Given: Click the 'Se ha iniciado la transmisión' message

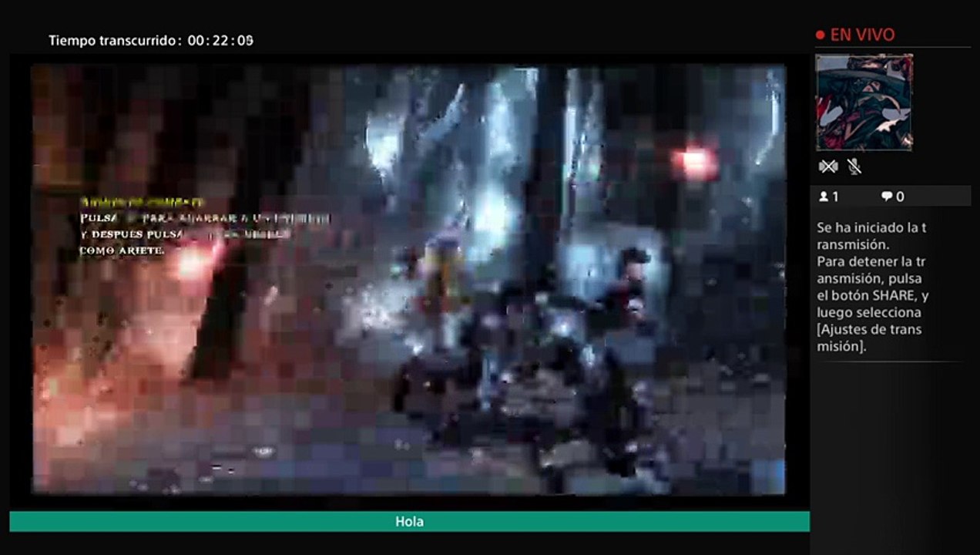Looking at the screenshot, I should tap(871, 236).
